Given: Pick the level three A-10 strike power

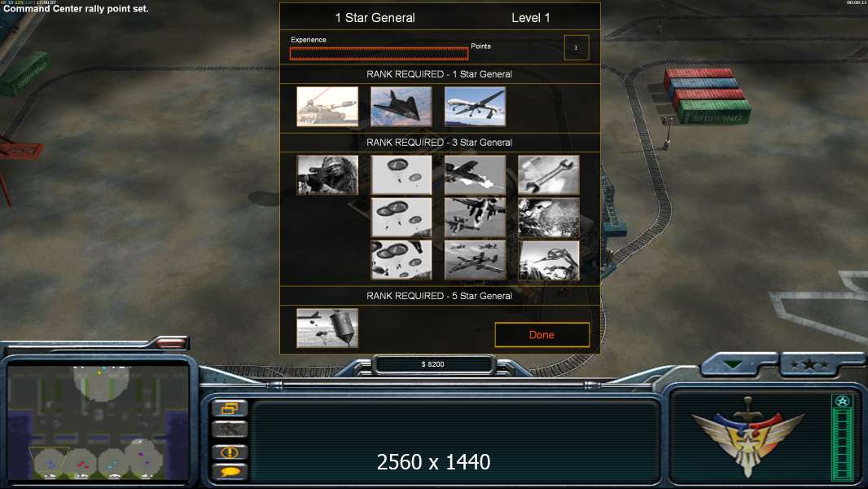Looking at the screenshot, I should click(475, 260).
